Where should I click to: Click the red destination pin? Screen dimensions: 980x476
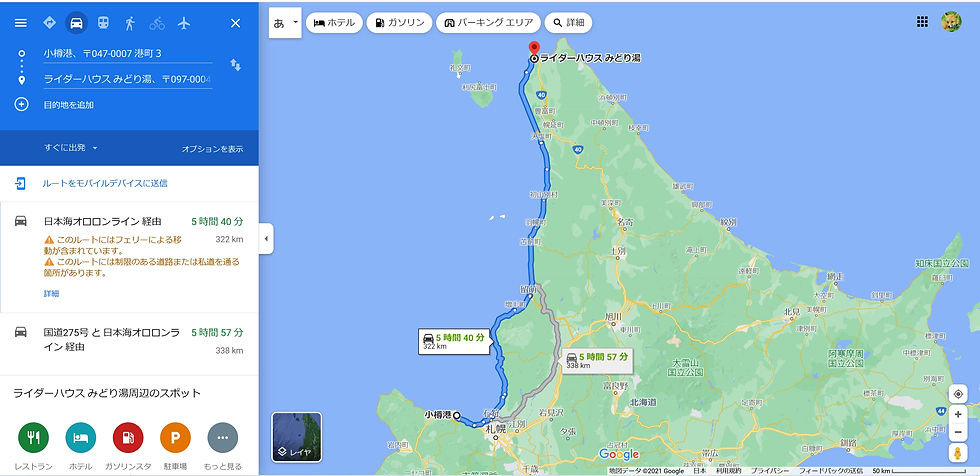[x=534, y=49]
